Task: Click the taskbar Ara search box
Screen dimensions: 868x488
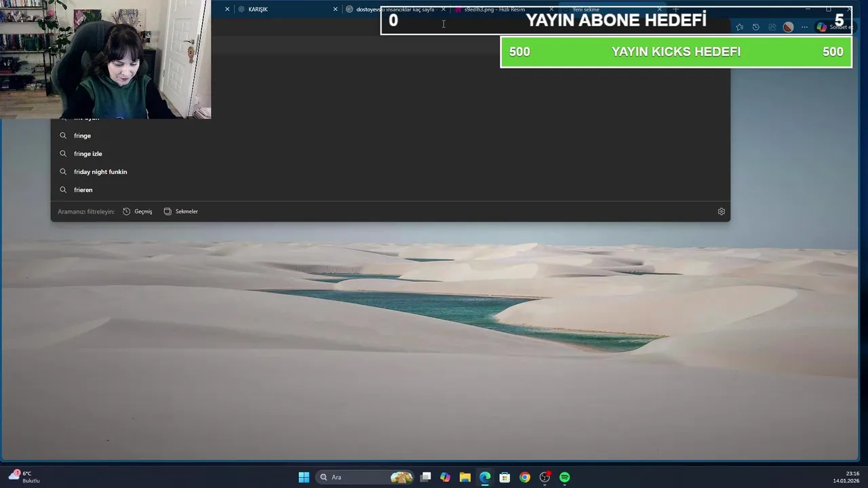Action: [x=365, y=477]
